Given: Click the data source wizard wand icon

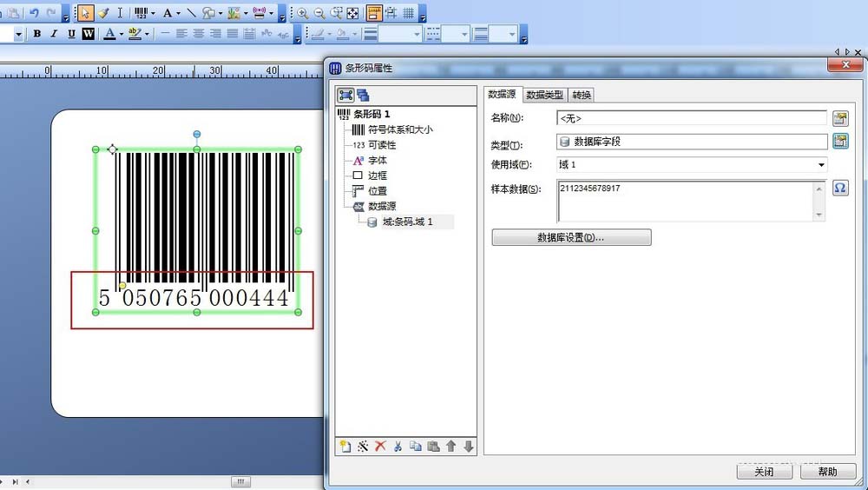Looking at the screenshot, I should pyautogui.click(x=363, y=447).
